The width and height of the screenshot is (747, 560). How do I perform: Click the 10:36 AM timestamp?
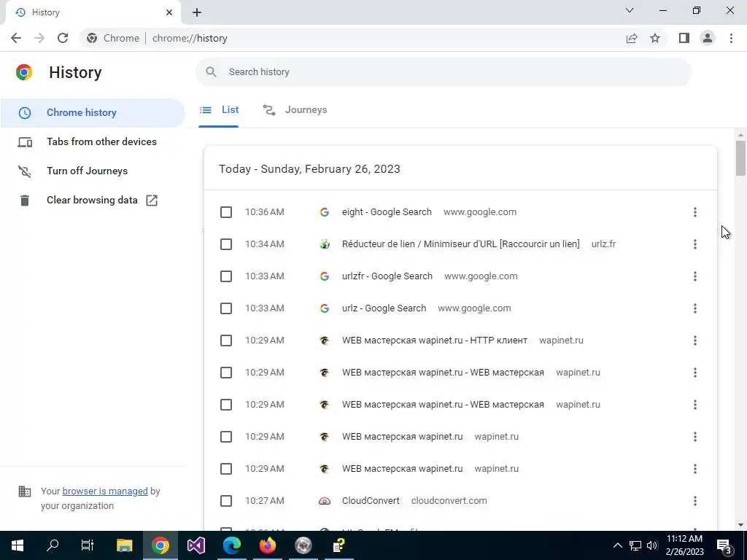tap(264, 212)
